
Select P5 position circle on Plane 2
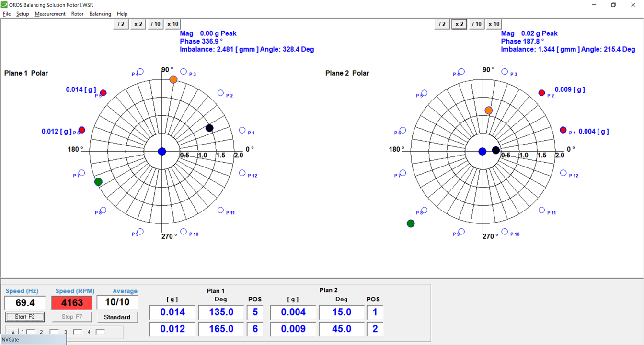coord(424,93)
